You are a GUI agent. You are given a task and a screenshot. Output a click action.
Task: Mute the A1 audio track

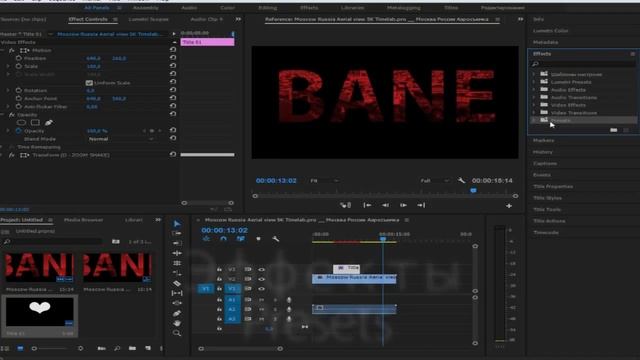[262, 300]
